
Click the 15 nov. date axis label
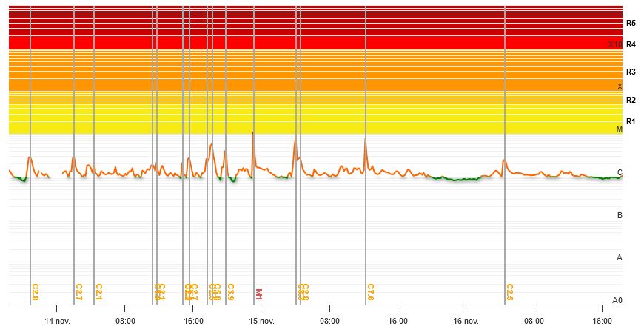(261, 321)
